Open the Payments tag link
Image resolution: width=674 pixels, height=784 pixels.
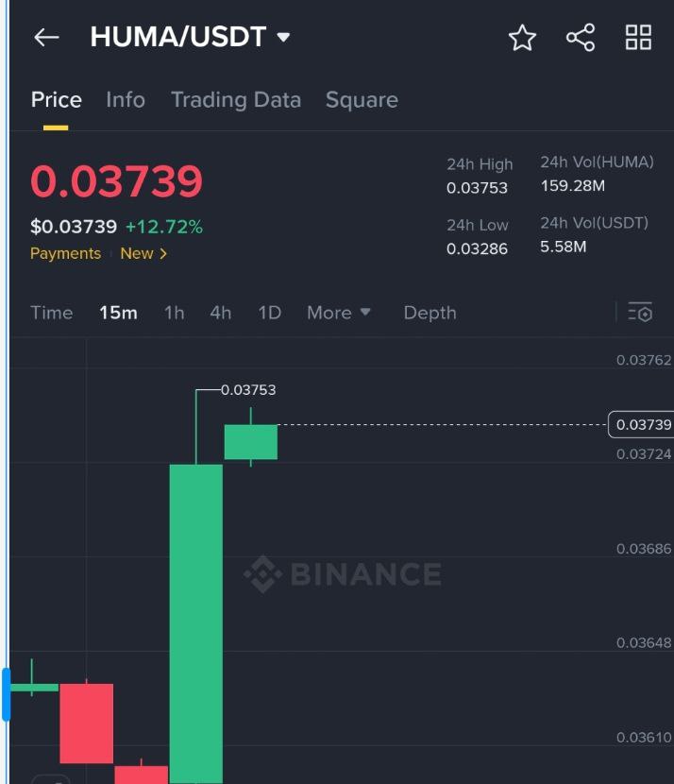click(x=65, y=253)
